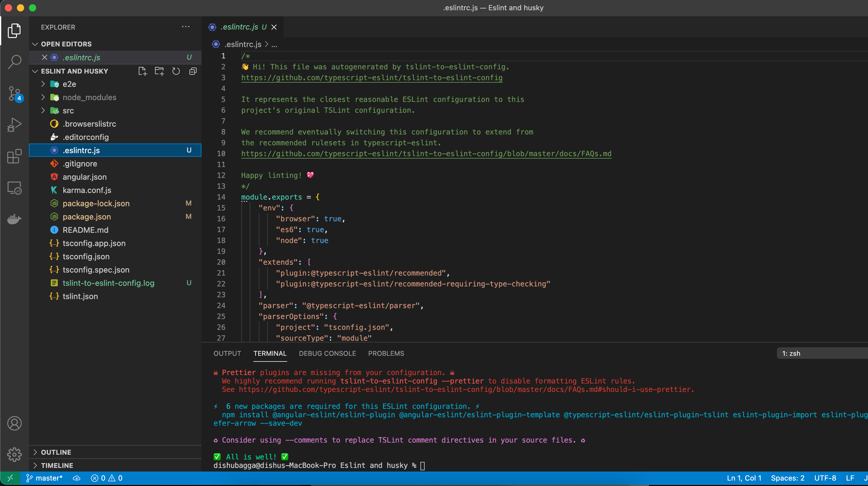The width and height of the screenshot is (868, 486).
Task: Expand the node_modules folder
Action: tap(89, 97)
